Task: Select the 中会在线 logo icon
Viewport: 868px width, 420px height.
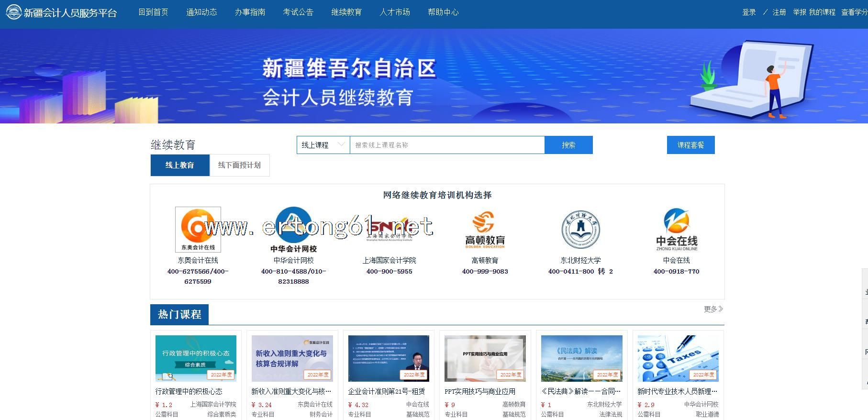Action: point(676,229)
